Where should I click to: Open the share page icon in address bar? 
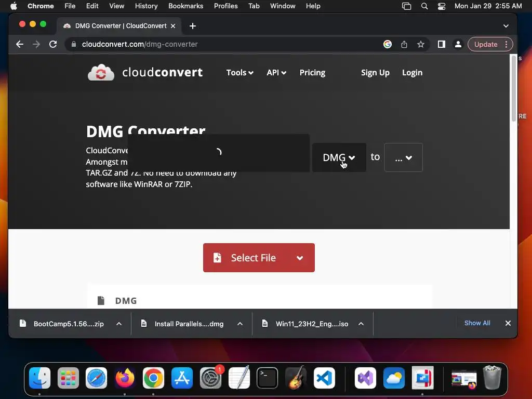tap(404, 44)
